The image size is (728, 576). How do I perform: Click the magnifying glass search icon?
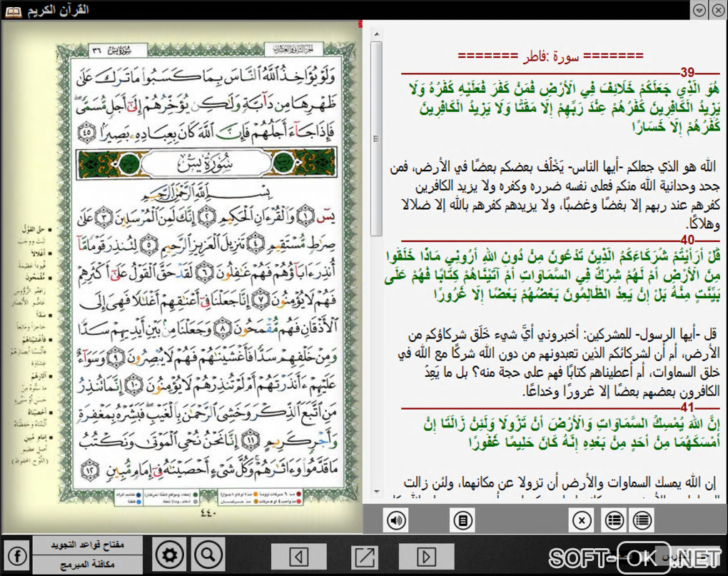[208, 555]
